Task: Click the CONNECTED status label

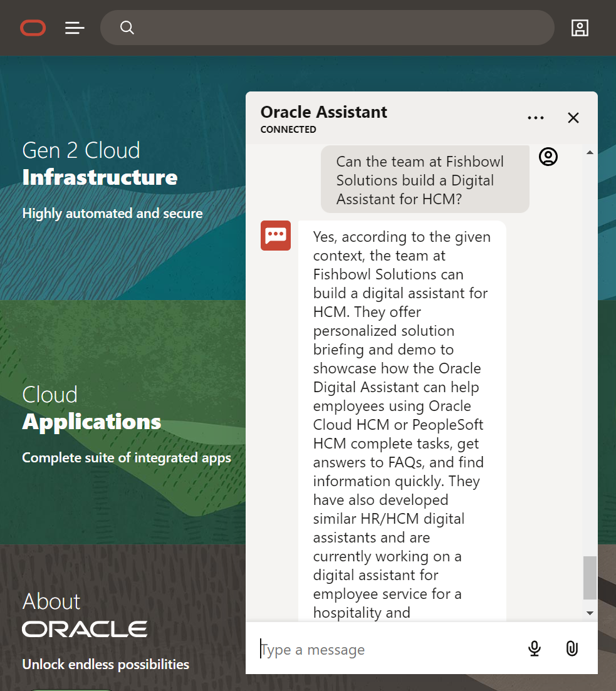Action: [288, 130]
